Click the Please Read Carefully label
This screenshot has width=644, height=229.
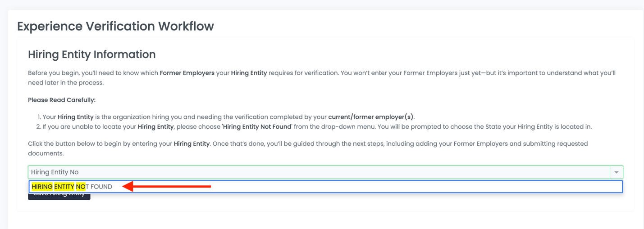[62, 100]
